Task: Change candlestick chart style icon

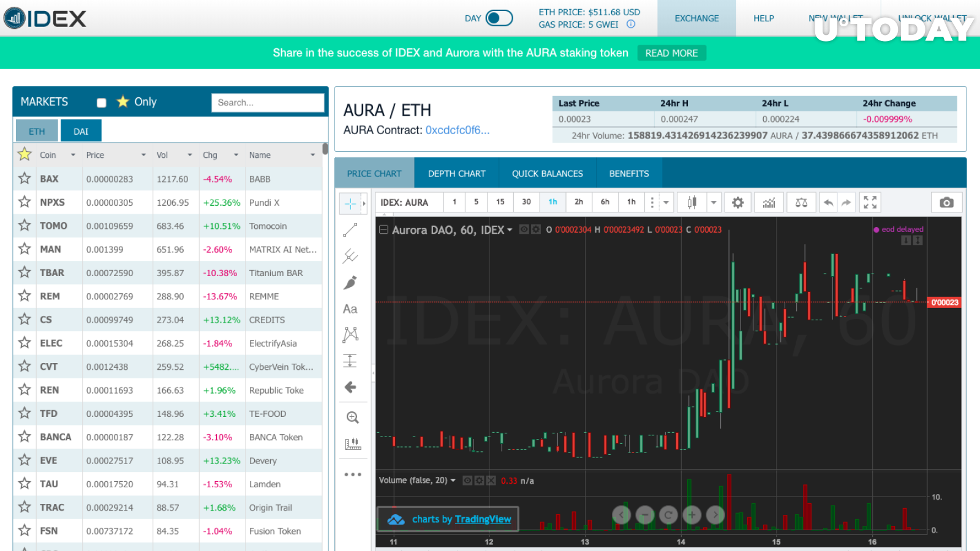Action: click(x=692, y=203)
